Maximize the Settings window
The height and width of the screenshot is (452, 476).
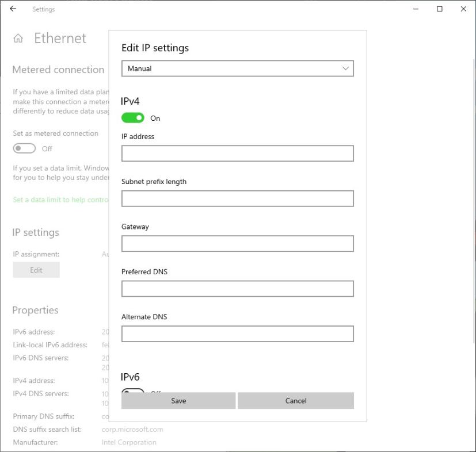(439, 9)
